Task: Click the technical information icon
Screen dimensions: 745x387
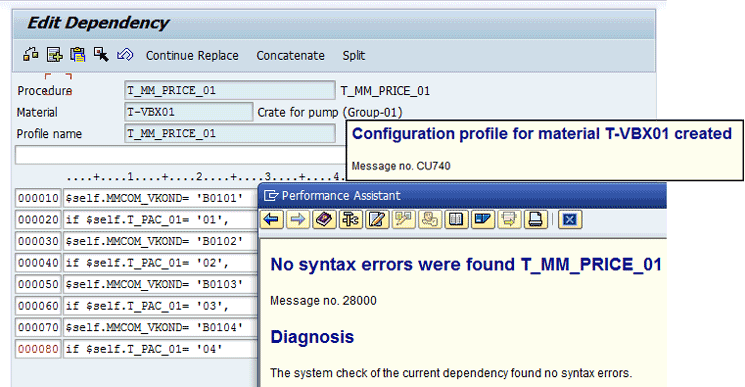Action: [x=351, y=219]
